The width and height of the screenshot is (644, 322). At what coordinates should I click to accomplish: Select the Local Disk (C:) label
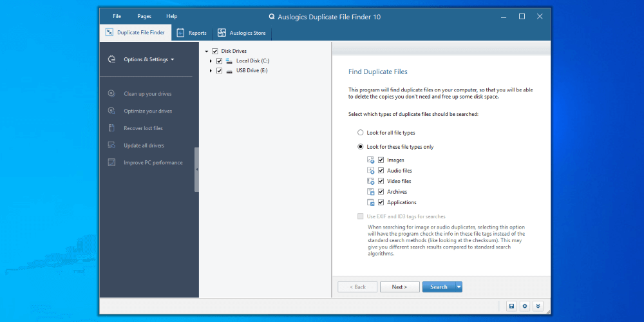[x=253, y=61]
